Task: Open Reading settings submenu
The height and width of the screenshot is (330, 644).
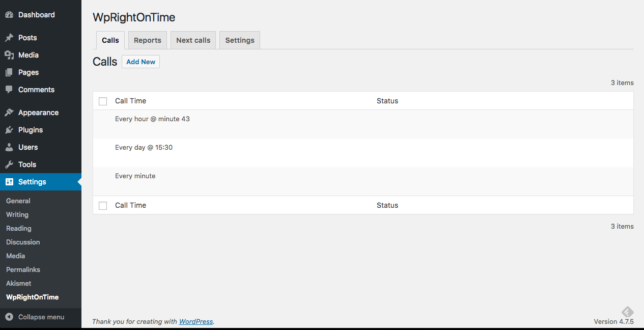Action: (x=19, y=229)
